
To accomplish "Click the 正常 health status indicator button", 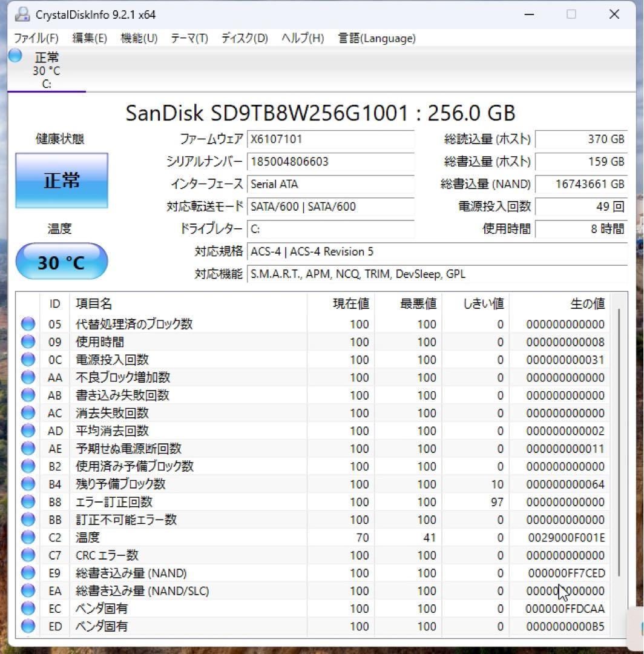I will (61, 182).
